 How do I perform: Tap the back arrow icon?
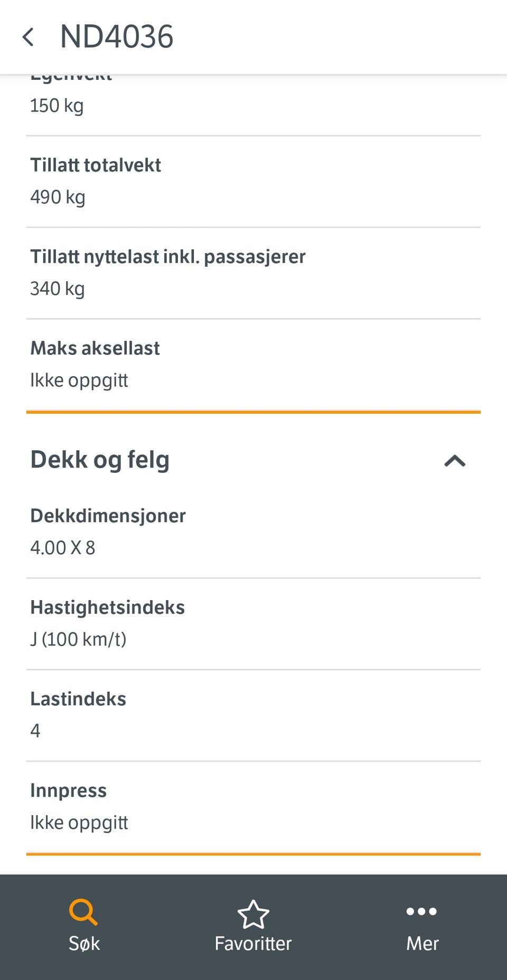28,37
